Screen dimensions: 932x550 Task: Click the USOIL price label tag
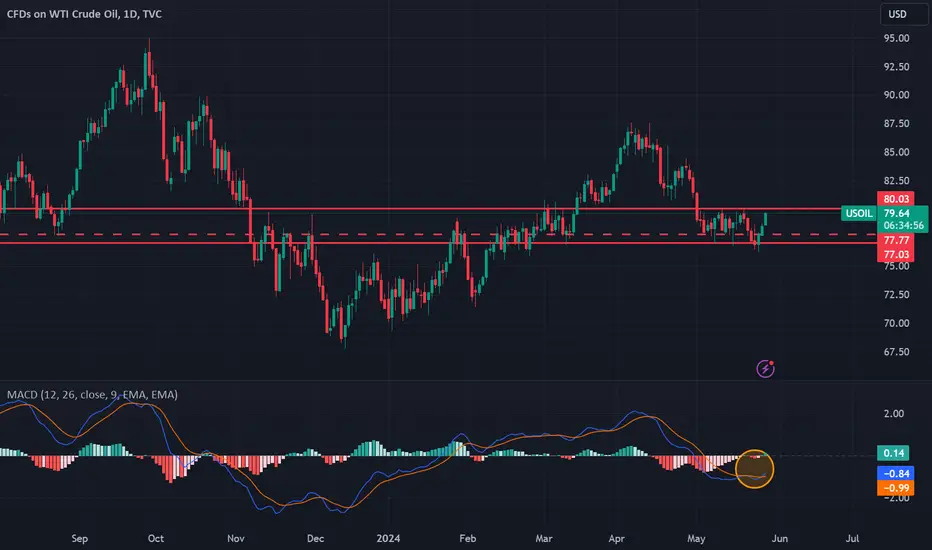(x=859, y=213)
